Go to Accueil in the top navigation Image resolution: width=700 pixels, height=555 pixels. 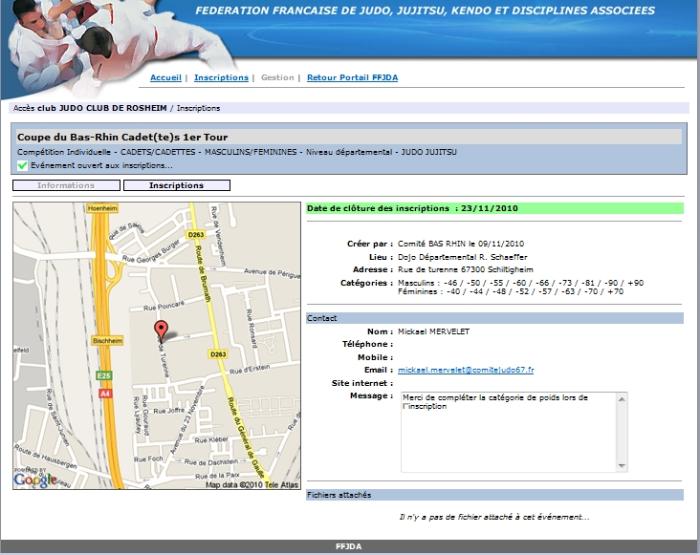tap(166, 77)
